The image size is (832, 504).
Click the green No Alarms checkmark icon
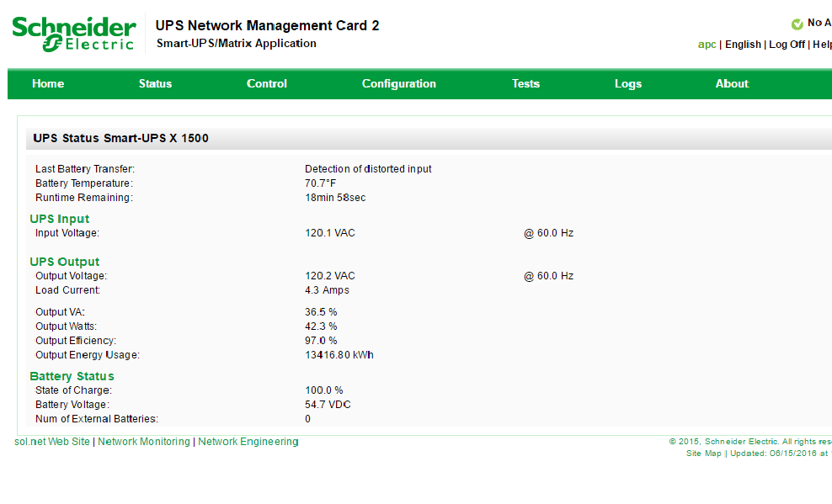[x=797, y=24]
